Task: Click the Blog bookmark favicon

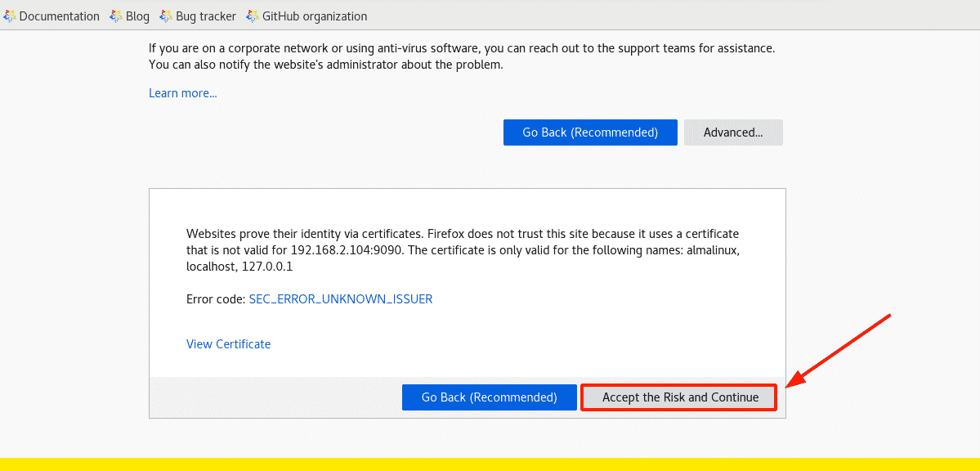Action: pyautogui.click(x=115, y=16)
